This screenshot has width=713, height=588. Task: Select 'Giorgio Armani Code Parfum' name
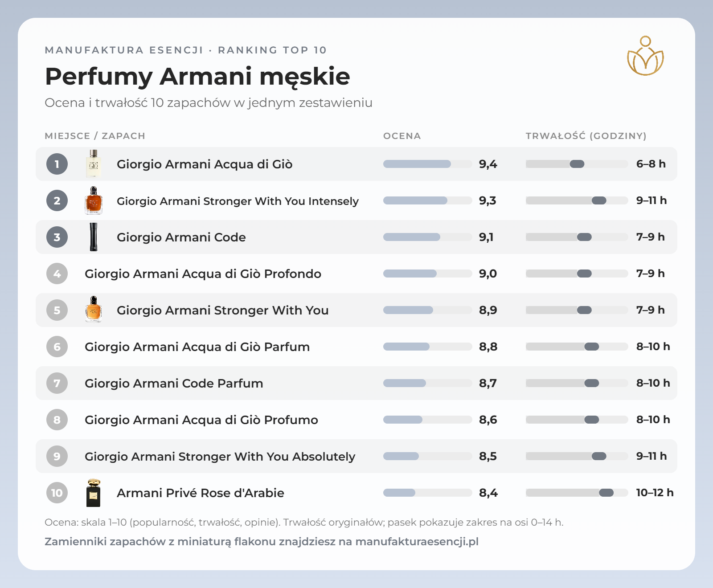coord(174,383)
